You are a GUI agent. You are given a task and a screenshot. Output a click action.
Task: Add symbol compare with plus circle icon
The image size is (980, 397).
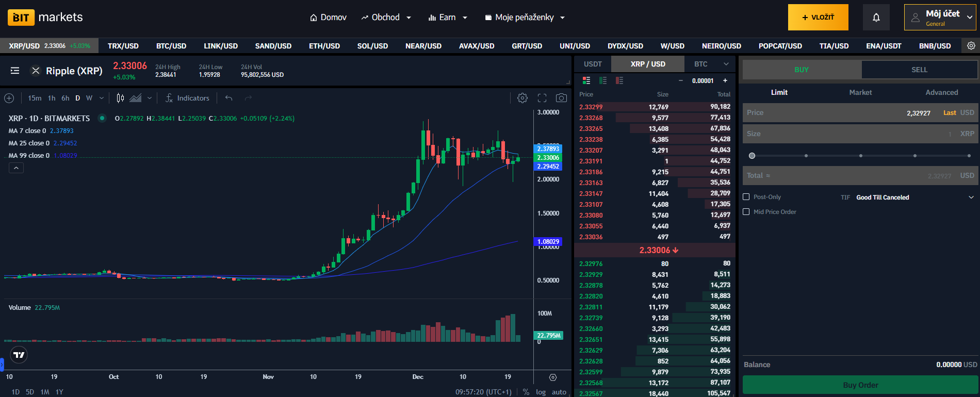coord(9,98)
